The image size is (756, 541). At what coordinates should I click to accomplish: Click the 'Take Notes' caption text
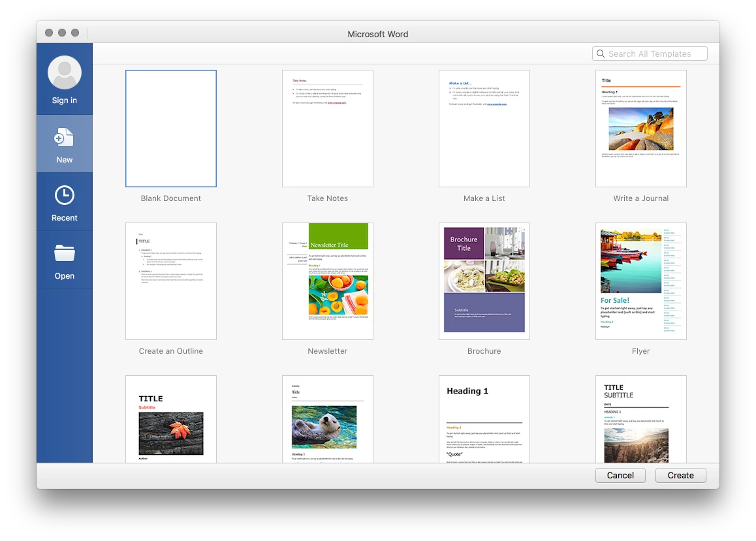(x=327, y=198)
